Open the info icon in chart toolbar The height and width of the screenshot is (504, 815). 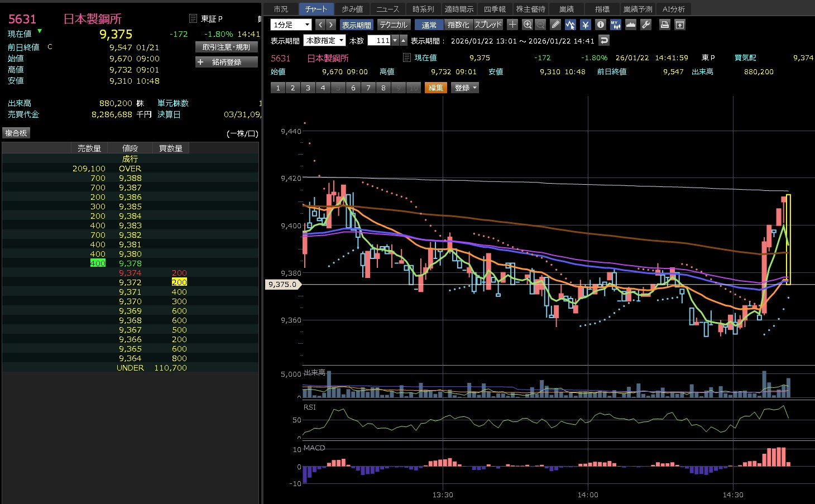[600, 25]
